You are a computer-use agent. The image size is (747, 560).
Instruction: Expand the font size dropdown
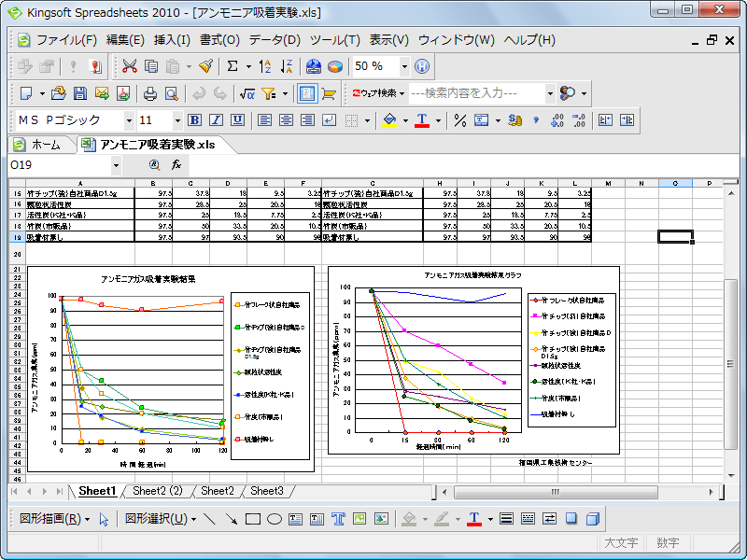pyautogui.click(x=177, y=120)
